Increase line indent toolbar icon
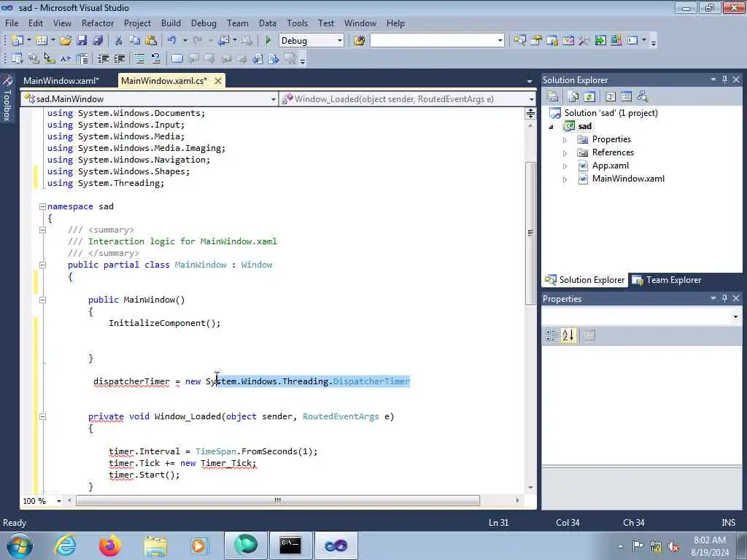 (x=119, y=58)
